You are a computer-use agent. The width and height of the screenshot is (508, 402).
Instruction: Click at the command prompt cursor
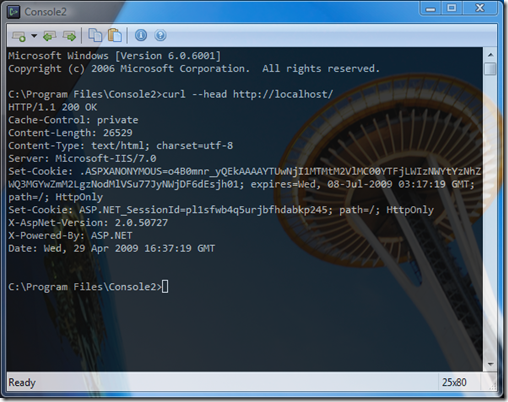pos(165,287)
